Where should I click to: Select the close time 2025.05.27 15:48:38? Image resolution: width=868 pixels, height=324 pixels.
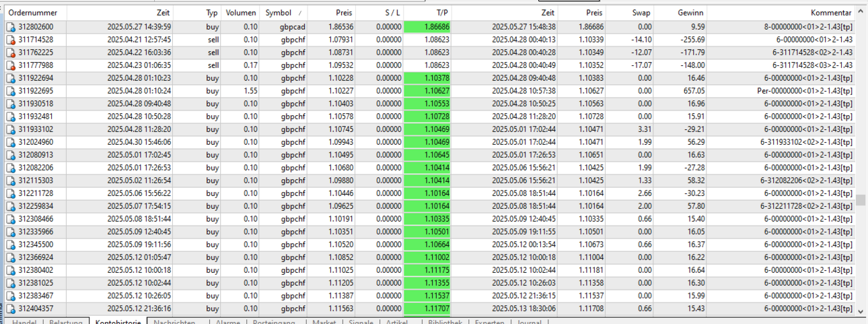coord(523,28)
